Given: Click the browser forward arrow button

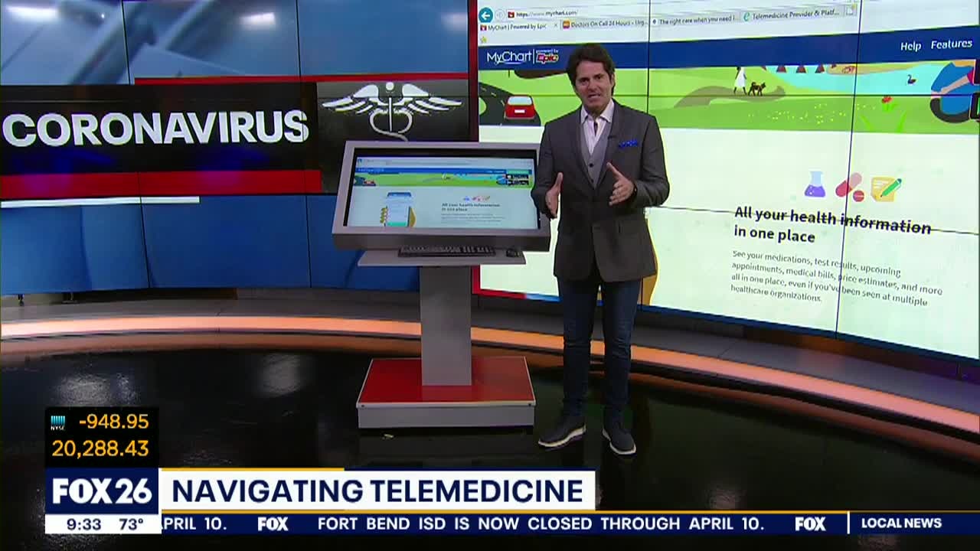Looking at the screenshot, I should [x=499, y=15].
